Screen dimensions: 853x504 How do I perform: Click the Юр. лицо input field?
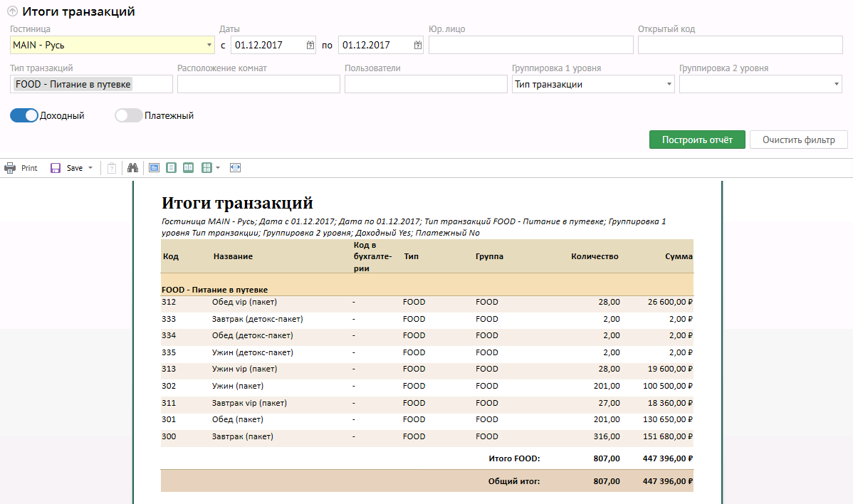point(530,46)
